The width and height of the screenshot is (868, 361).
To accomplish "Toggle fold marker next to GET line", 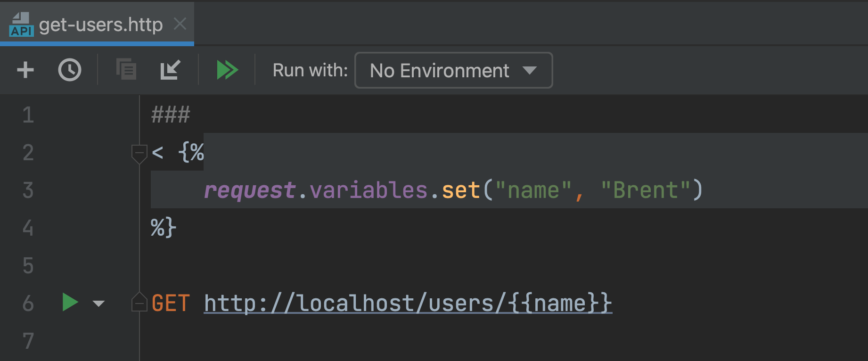I will (139, 303).
